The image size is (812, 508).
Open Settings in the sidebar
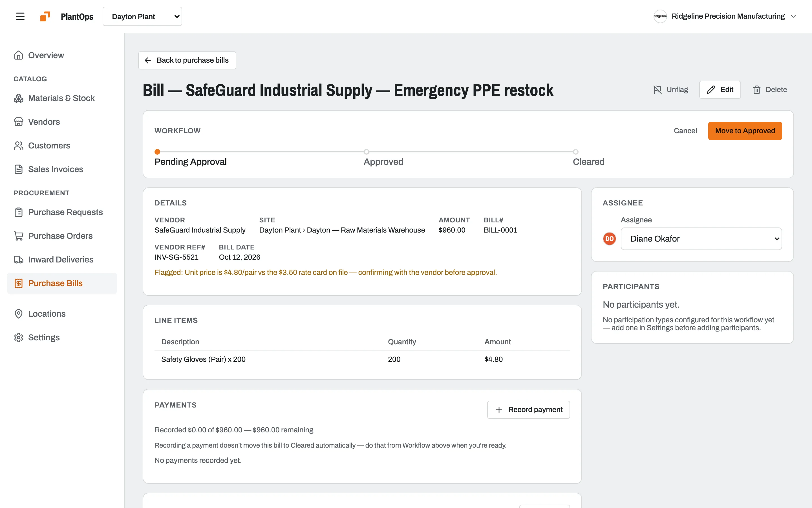[62, 337]
